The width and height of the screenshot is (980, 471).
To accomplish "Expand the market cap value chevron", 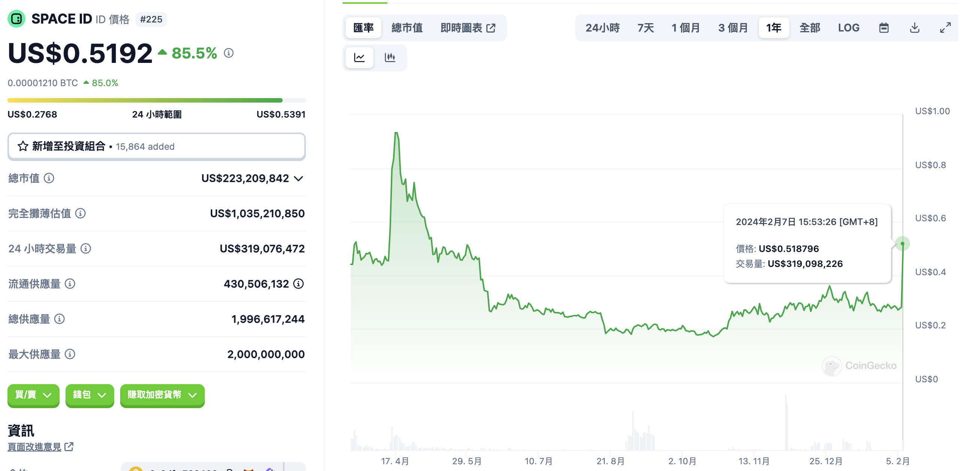I will point(299,179).
